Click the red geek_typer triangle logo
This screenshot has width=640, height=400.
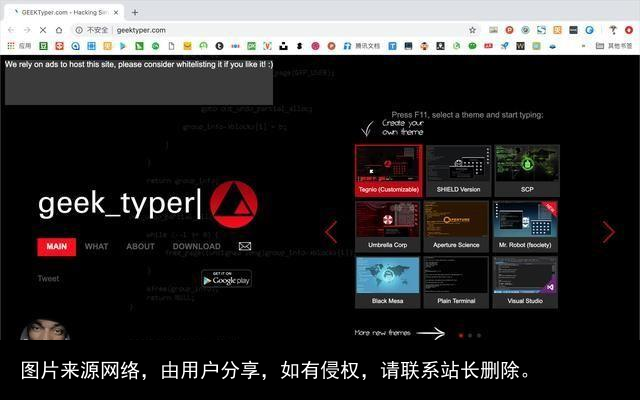tap(233, 204)
